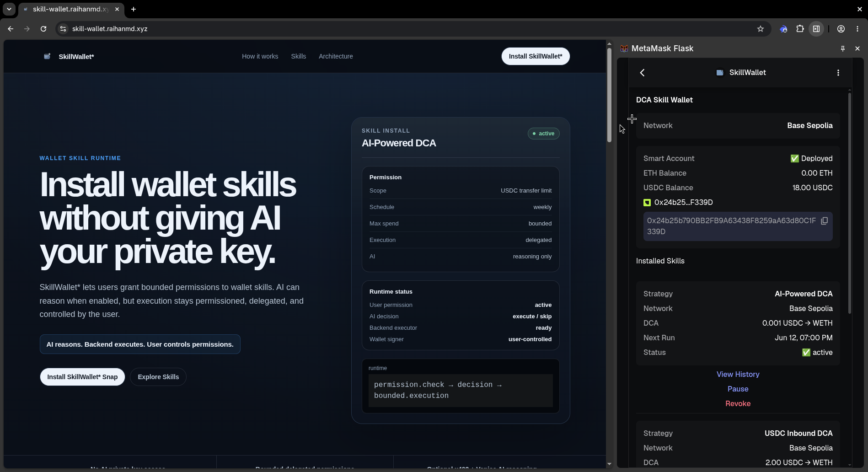Image resolution: width=868 pixels, height=472 pixels.
Task: Navigate back in browser history
Action: tap(11, 29)
